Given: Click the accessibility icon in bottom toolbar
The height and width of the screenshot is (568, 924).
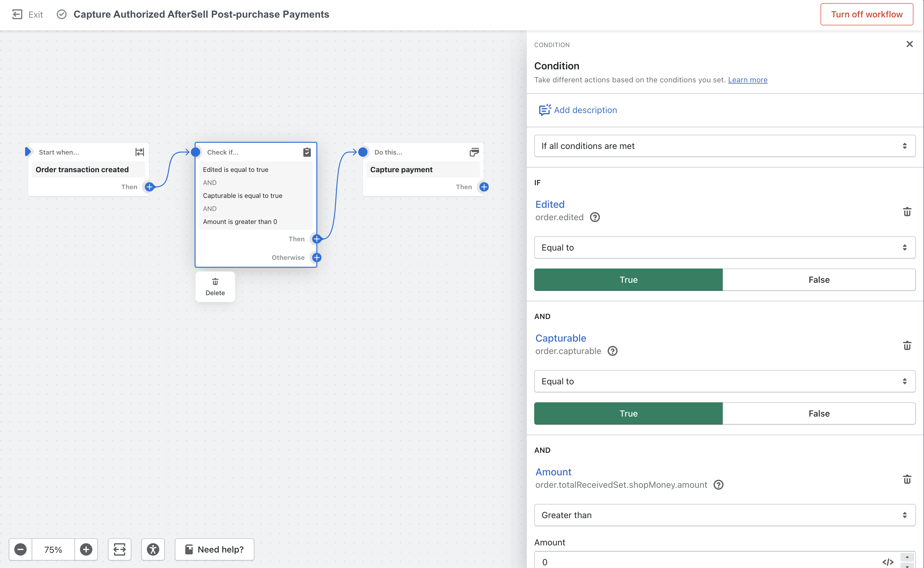Looking at the screenshot, I should pos(153,549).
